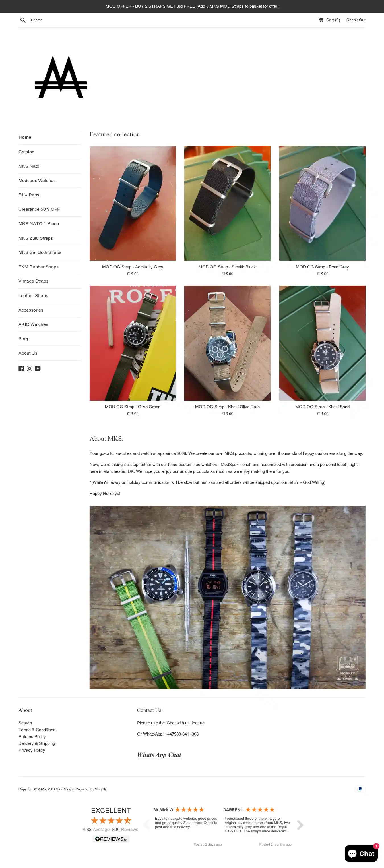Open the YouTube social icon
This screenshot has width=384, height=868.
click(38, 368)
